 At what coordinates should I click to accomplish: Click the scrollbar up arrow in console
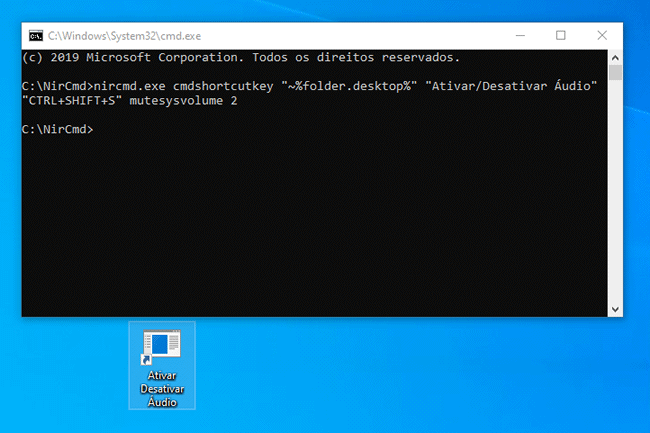[615, 56]
